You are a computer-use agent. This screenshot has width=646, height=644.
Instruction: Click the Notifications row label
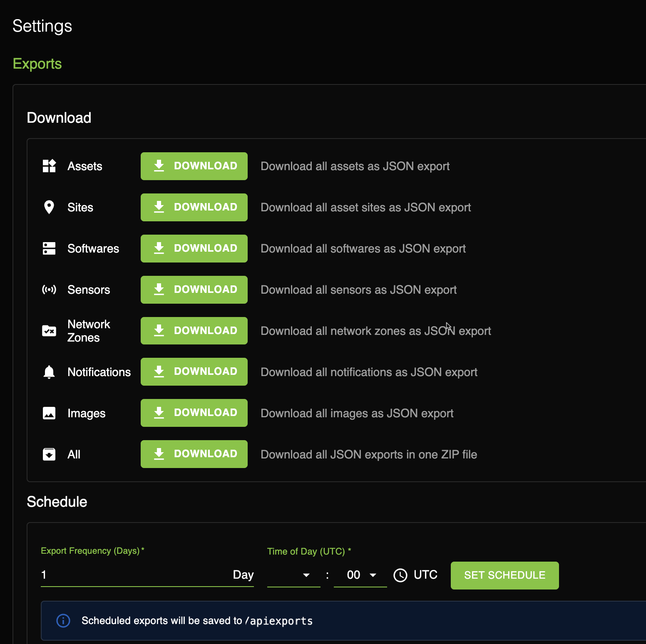(99, 372)
